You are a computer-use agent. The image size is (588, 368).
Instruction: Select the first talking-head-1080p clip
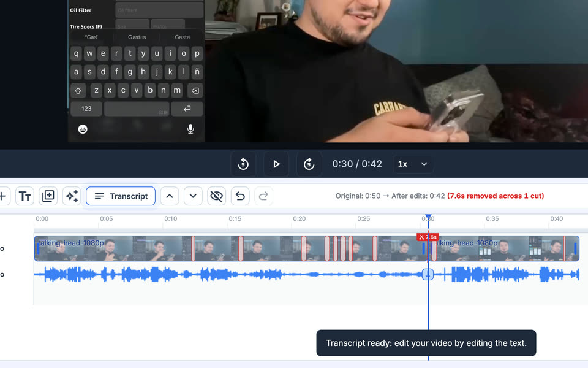[231, 248]
